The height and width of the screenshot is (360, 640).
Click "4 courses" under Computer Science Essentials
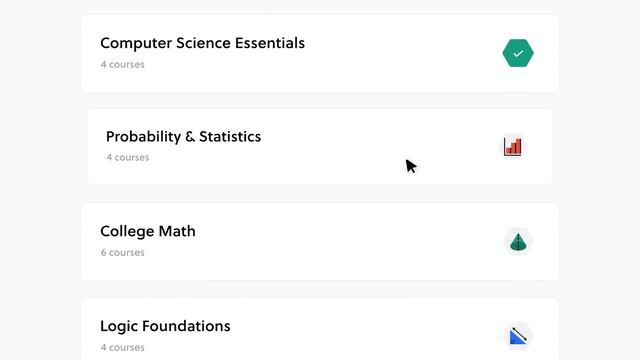point(122,64)
